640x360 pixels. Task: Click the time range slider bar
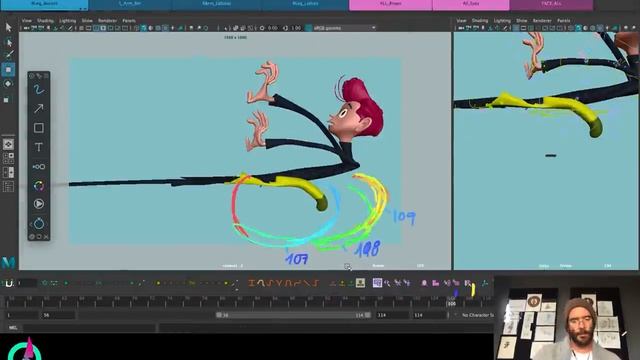coord(293,315)
